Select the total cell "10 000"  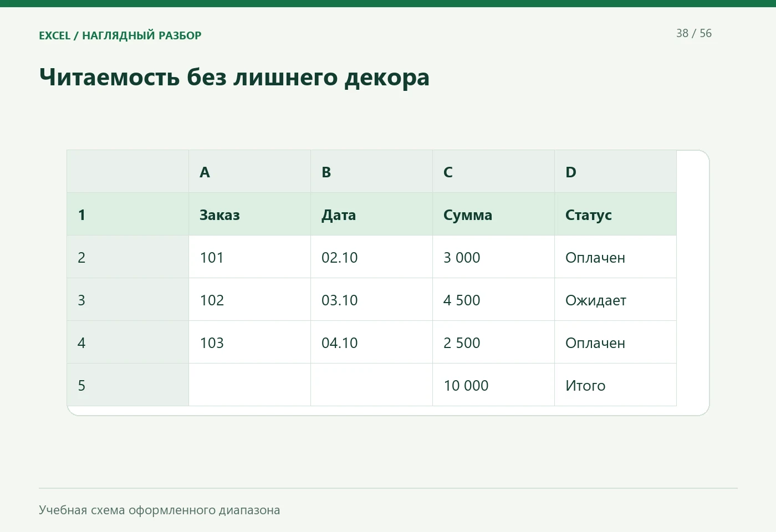point(493,385)
